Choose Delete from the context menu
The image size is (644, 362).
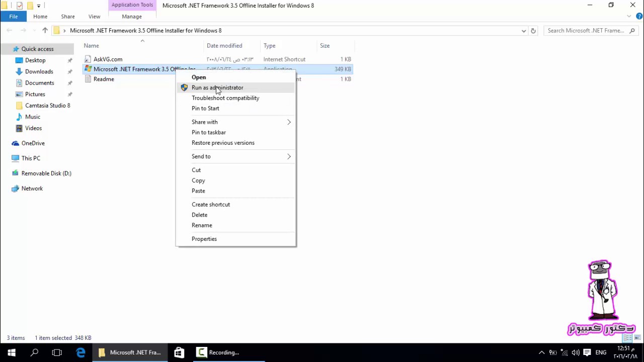[x=235, y=215]
